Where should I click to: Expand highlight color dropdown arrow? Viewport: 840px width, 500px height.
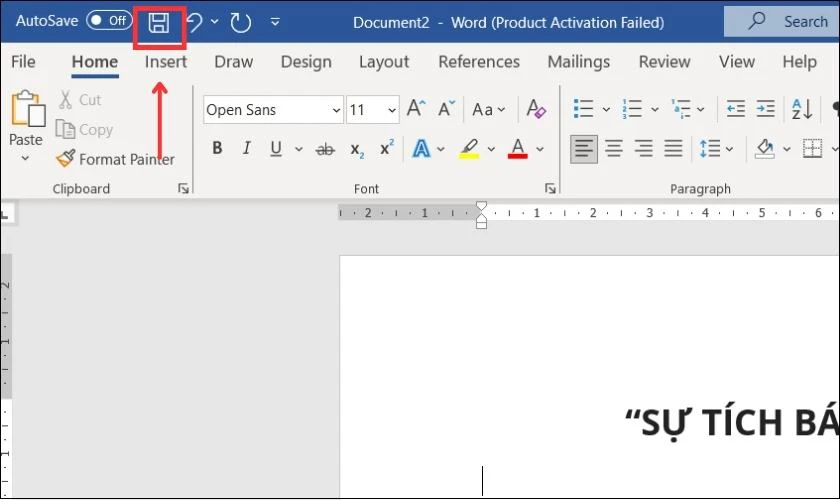[491, 150]
